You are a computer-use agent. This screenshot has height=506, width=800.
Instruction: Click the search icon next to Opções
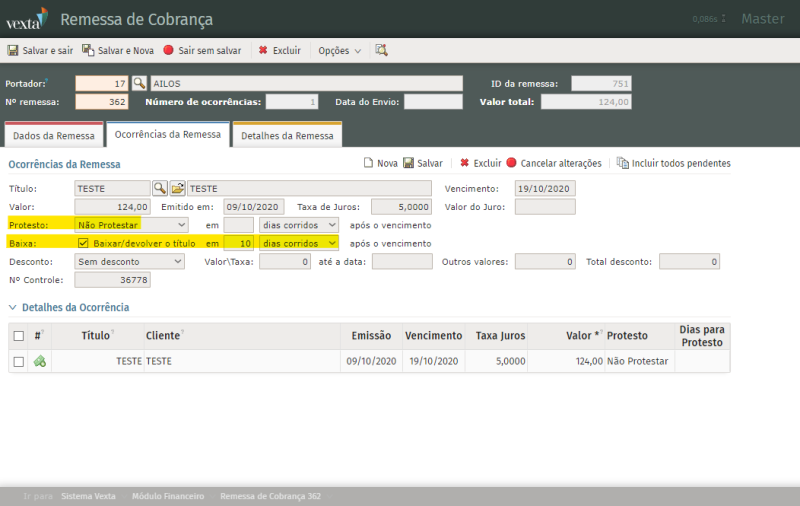point(381,50)
